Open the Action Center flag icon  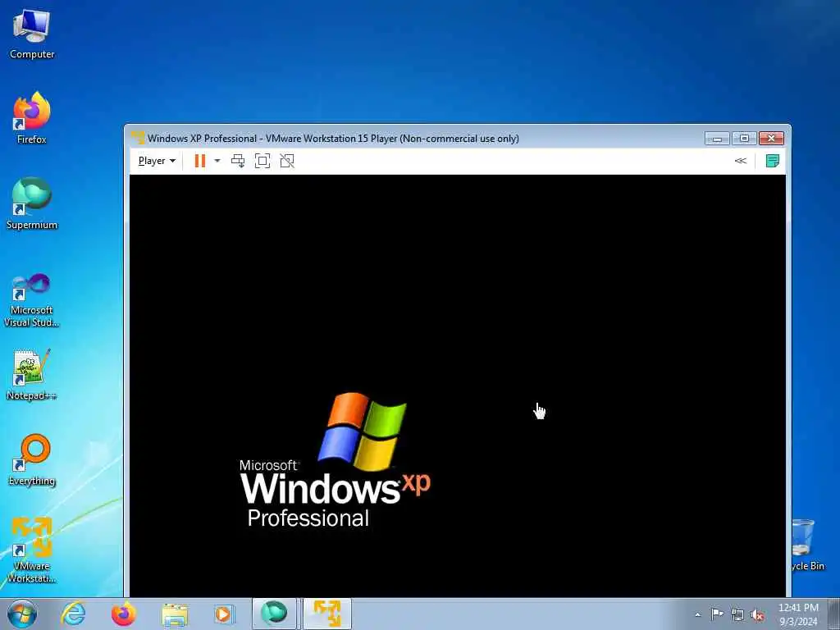click(x=717, y=614)
